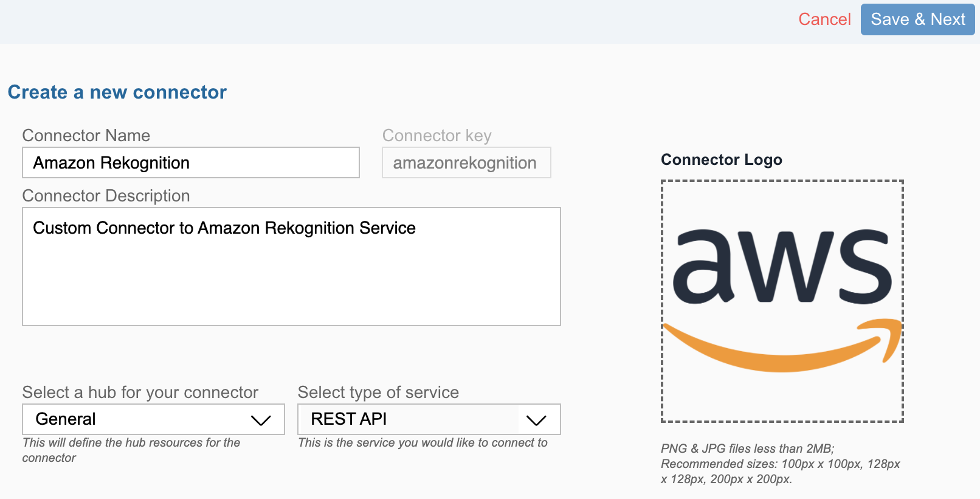Click the Save & Next button
980x499 pixels.
coord(918,19)
